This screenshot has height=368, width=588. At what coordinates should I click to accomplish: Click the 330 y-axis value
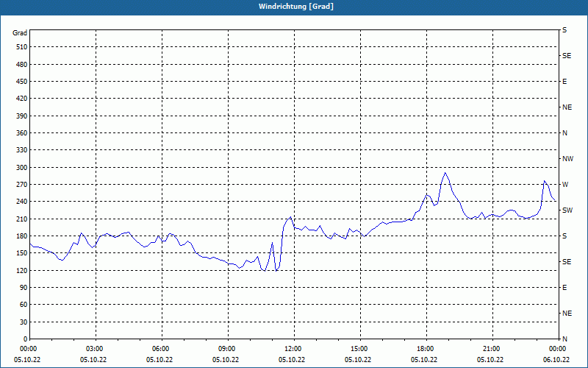click(x=22, y=150)
